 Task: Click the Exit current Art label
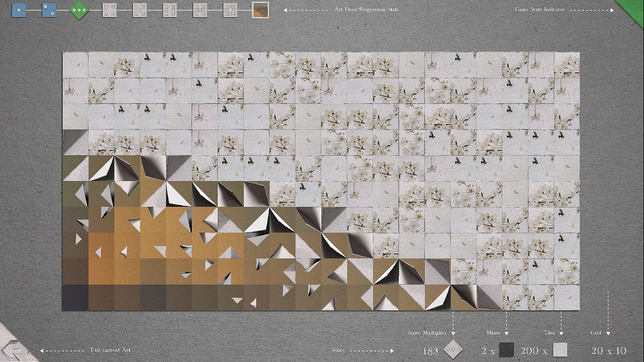click(x=110, y=350)
